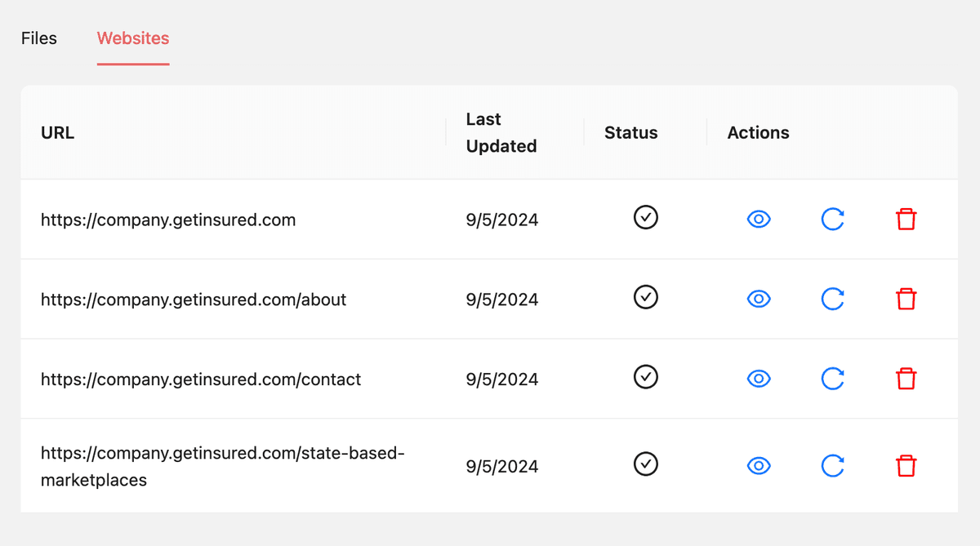This screenshot has height=546, width=980.
Task: Select the Websites tab
Action: click(132, 38)
